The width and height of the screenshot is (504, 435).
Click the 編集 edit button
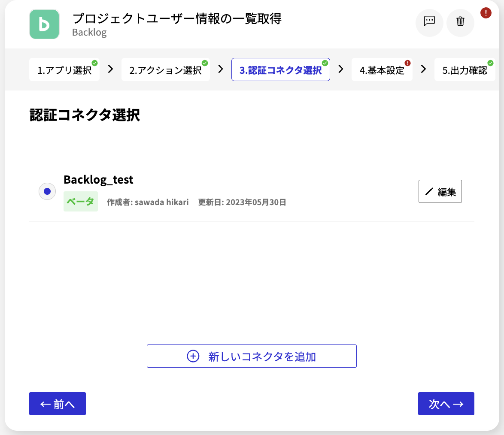[440, 191]
